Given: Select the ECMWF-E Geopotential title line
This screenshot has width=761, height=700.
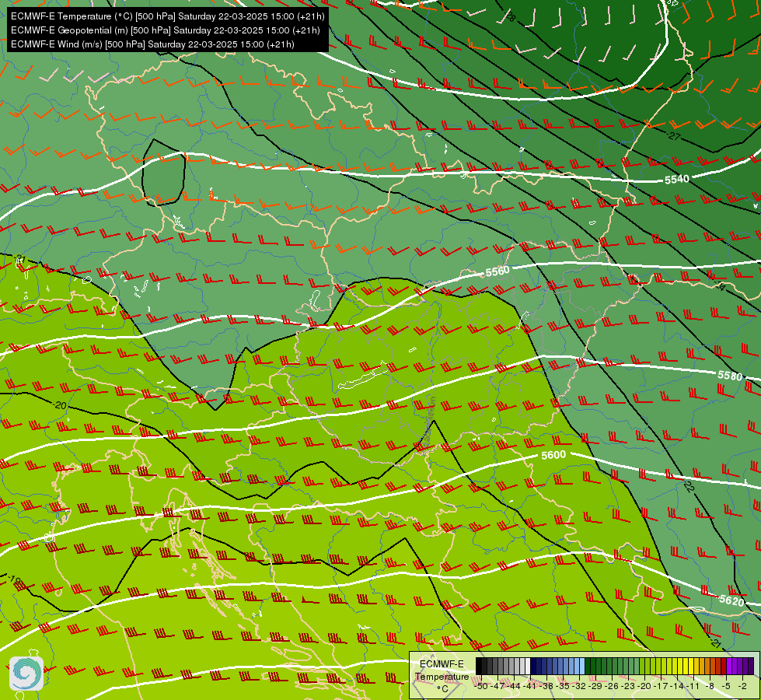Looking at the screenshot, I should (x=165, y=30).
